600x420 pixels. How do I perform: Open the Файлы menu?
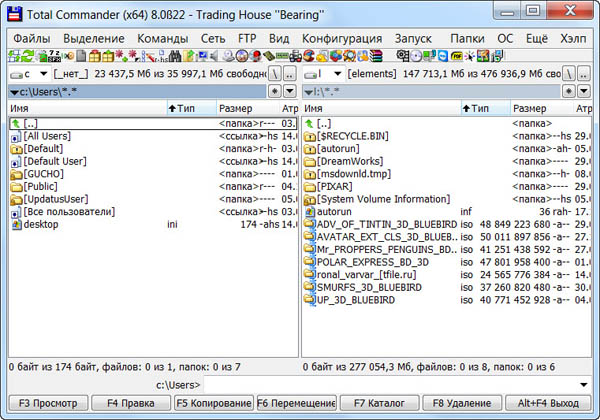[x=31, y=37]
